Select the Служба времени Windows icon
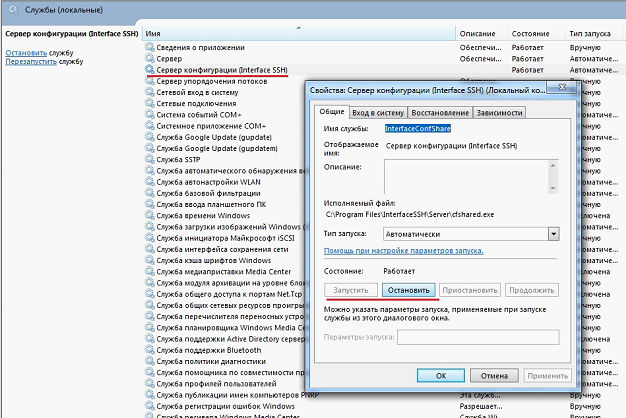 (x=149, y=215)
